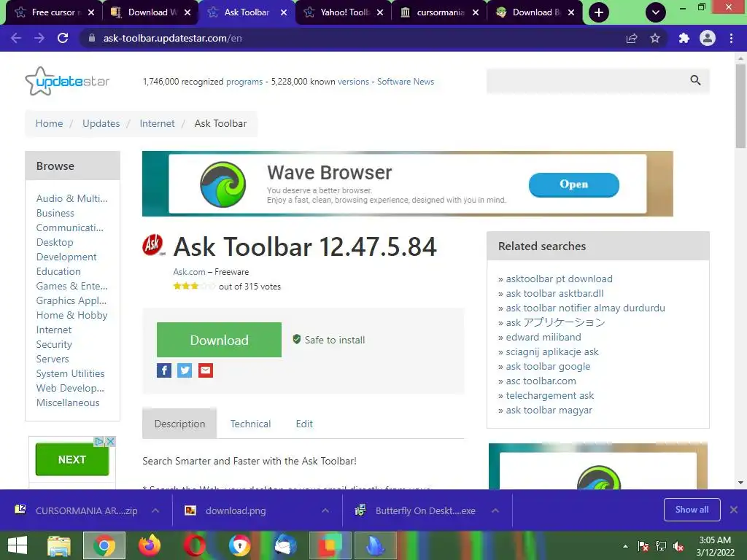Browse the System Utilities category
Screen dimensions: 747x560
tap(71, 374)
